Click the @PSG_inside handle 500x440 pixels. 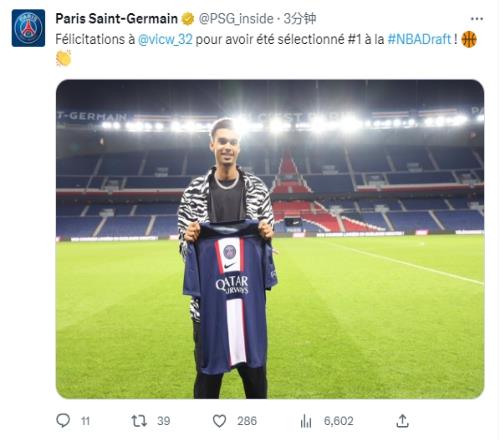pyautogui.click(x=236, y=19)
